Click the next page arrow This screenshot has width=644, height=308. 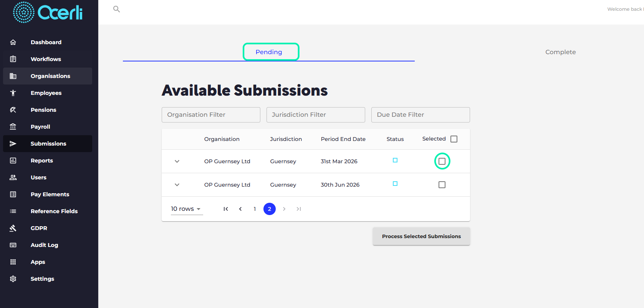(284, 209)
